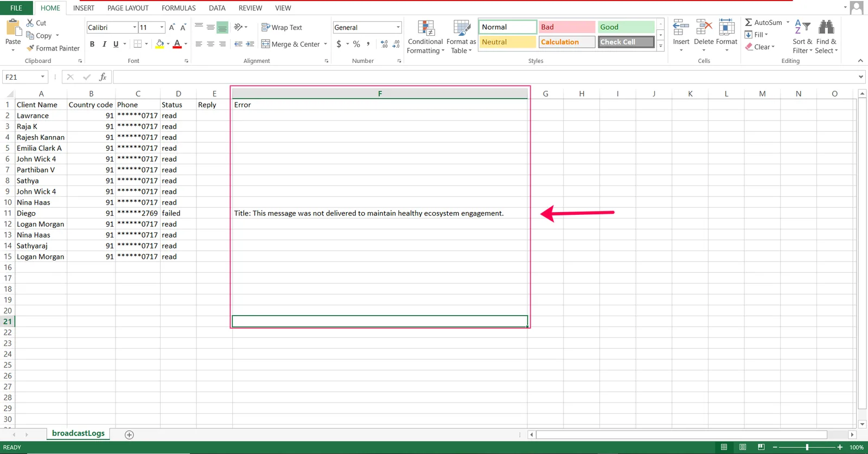The image size is (868, 454).
Task: Add a new sheet with the plus button
Action: tap(129, 434)
